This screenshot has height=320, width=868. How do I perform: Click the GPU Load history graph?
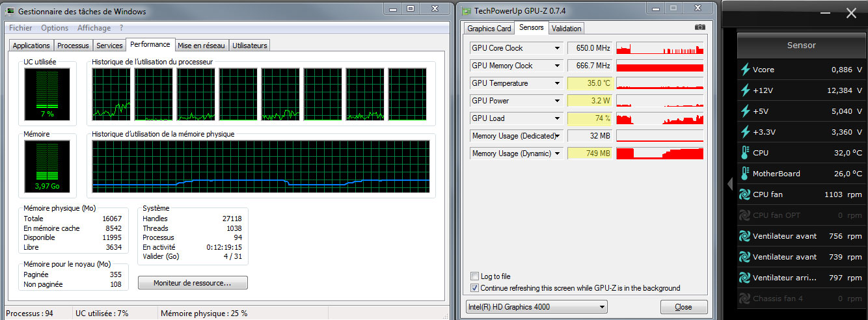660,118
